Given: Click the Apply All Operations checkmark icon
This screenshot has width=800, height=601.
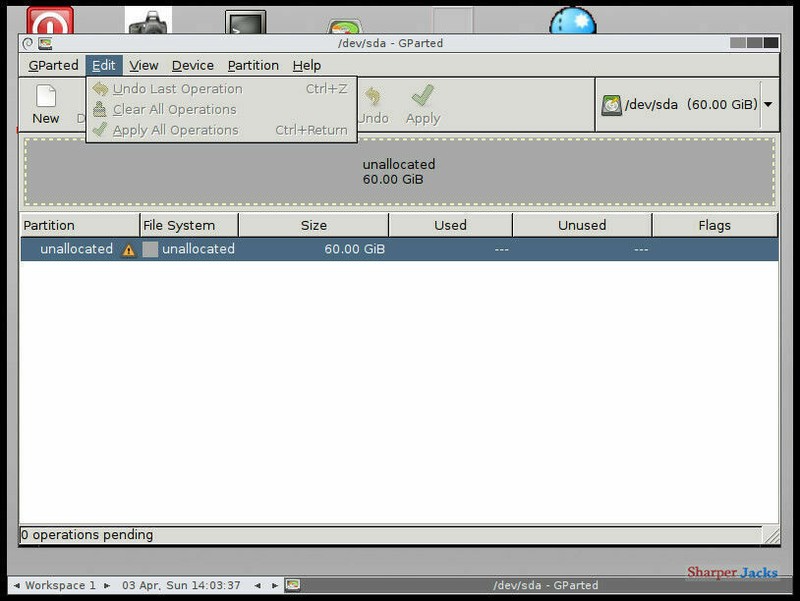Looking at the screenshot, I should click(x=100, y=129).
